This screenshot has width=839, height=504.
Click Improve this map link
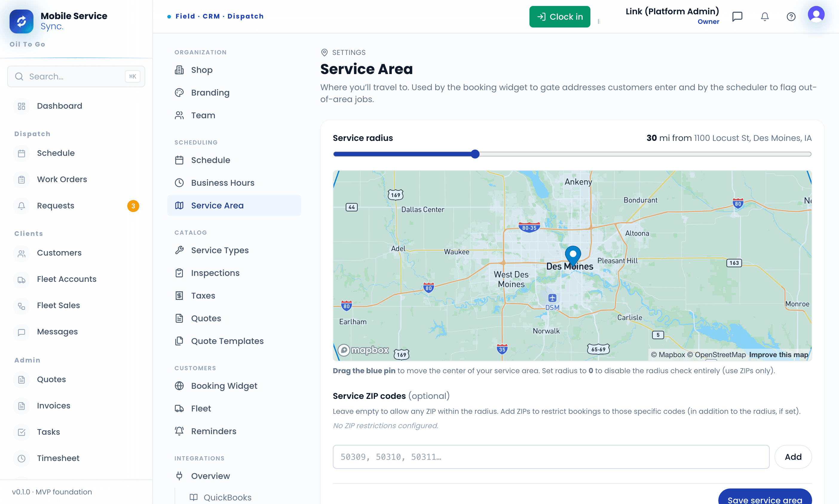pos(779,355)
